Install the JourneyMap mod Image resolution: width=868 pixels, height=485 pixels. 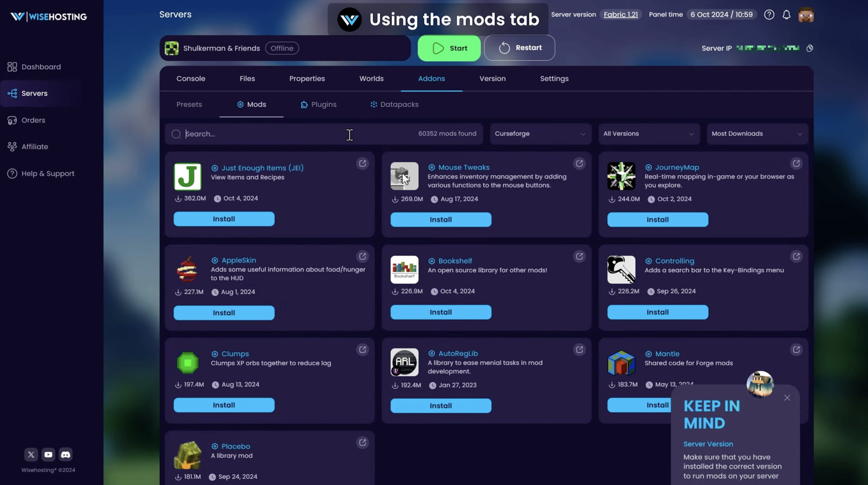point(658,220)
